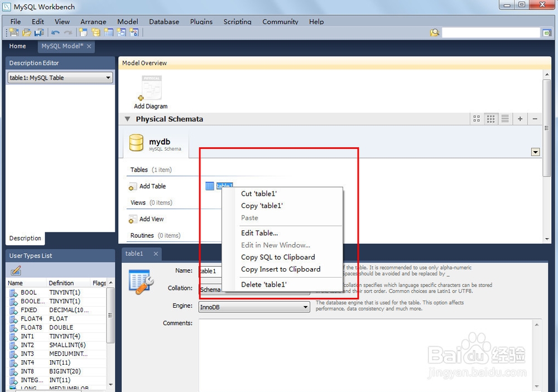Click the new routine toolbar icon

[134, 32]
